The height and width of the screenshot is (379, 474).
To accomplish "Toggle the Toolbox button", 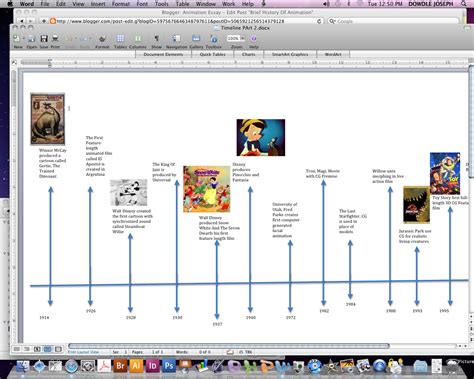I will click(x=214, y=39).
